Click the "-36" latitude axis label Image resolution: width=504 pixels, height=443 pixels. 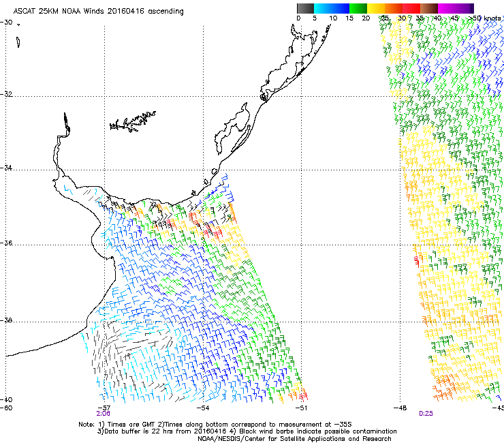[6, 243]
